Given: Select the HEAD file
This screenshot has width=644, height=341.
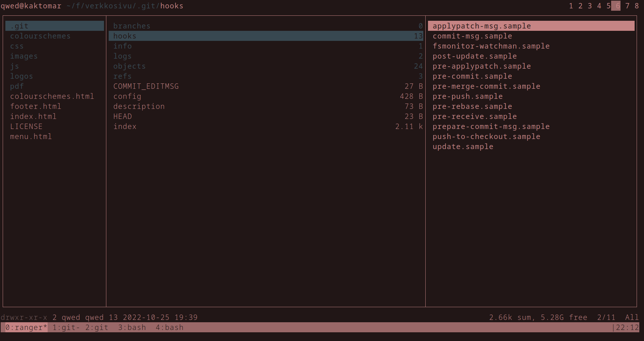Looking at the screenshot, I should tap(122, 117).
